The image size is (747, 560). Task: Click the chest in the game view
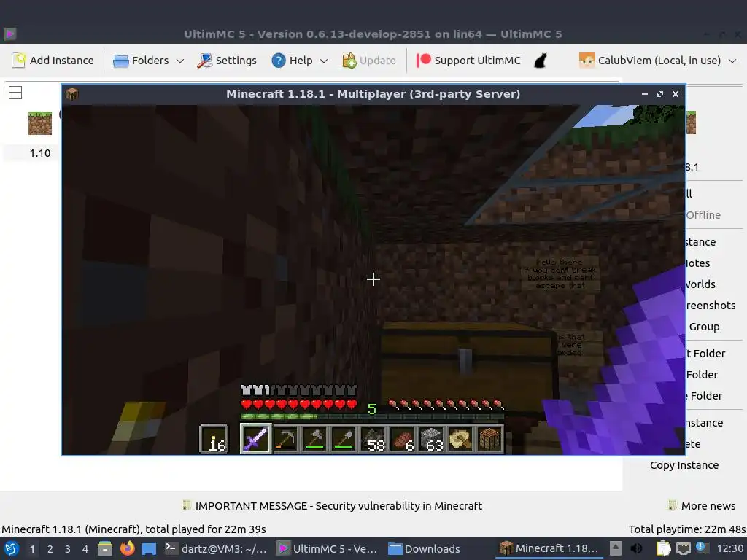pos(469,367)
